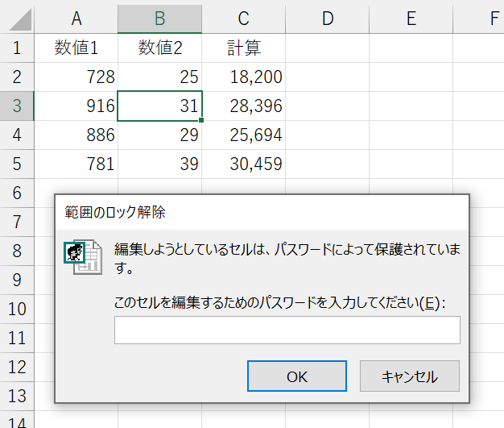The image size is (504, 428).
Task: Click cell A1 labeled 数値1
Action: pos(76,48)
